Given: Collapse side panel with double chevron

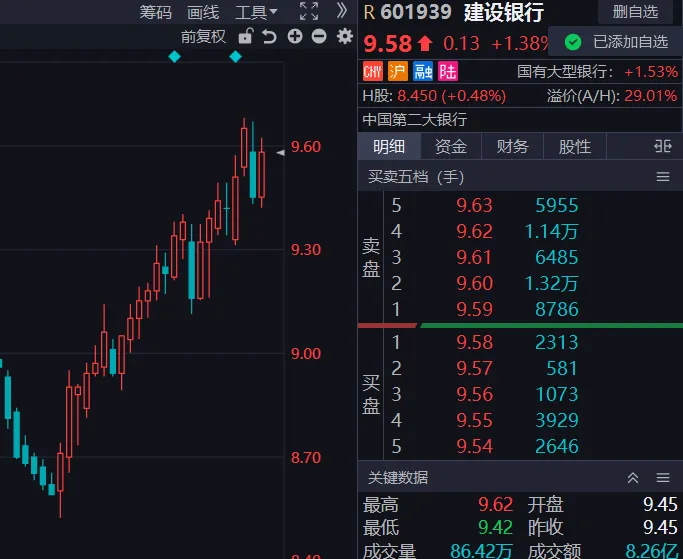Looking at the screenshot, I should 342,10.
